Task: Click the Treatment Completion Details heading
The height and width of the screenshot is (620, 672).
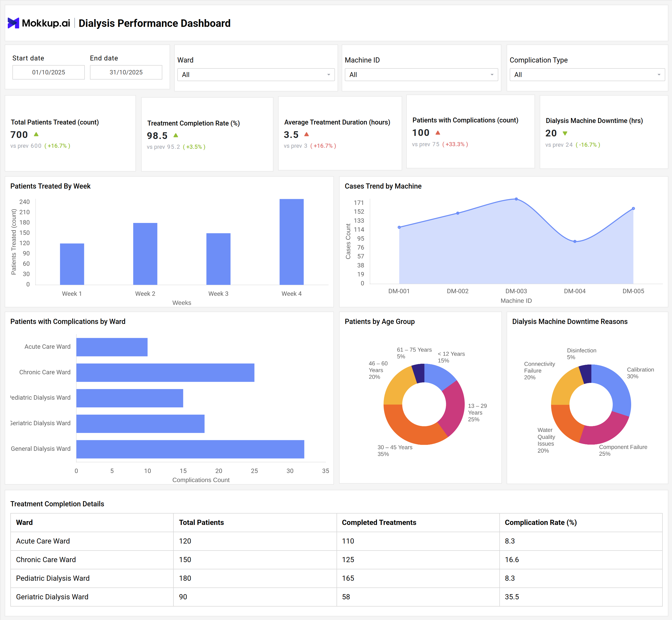Action: point(57,504)
